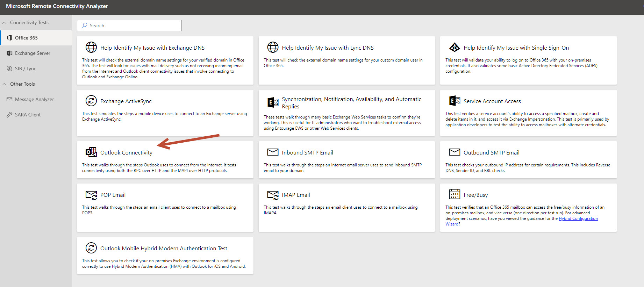
Task: Focus the Search input field
Action: click(129, 26)
